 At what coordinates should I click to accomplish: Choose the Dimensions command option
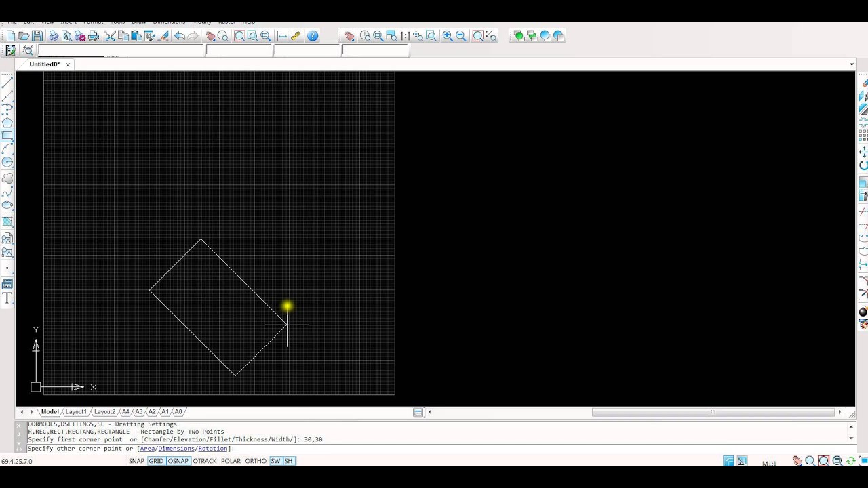click(176, 449)
